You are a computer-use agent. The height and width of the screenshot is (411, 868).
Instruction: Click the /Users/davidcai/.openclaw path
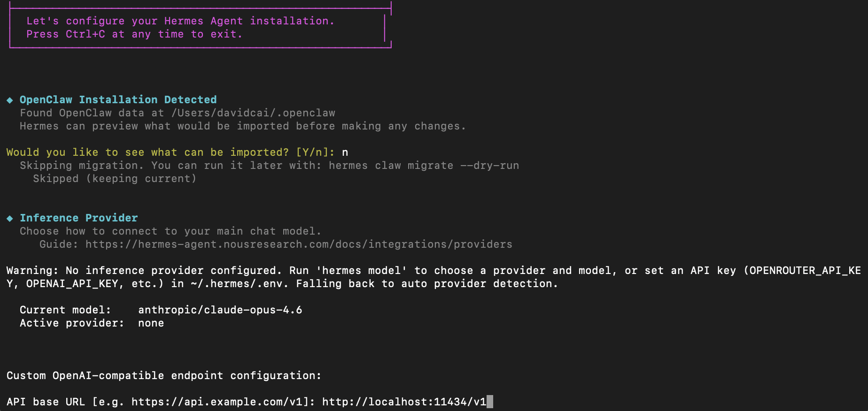[253, 113]
